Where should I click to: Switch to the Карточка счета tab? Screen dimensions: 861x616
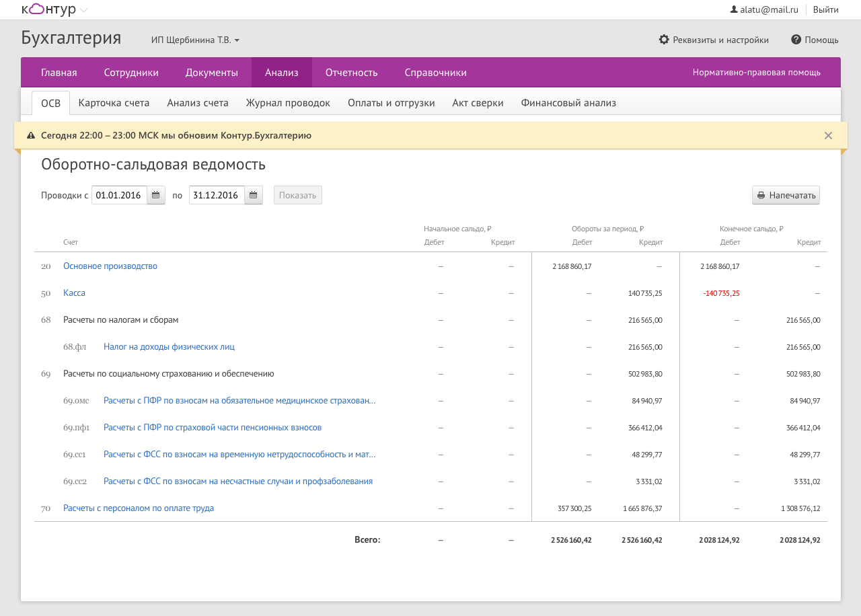point(114,103)
